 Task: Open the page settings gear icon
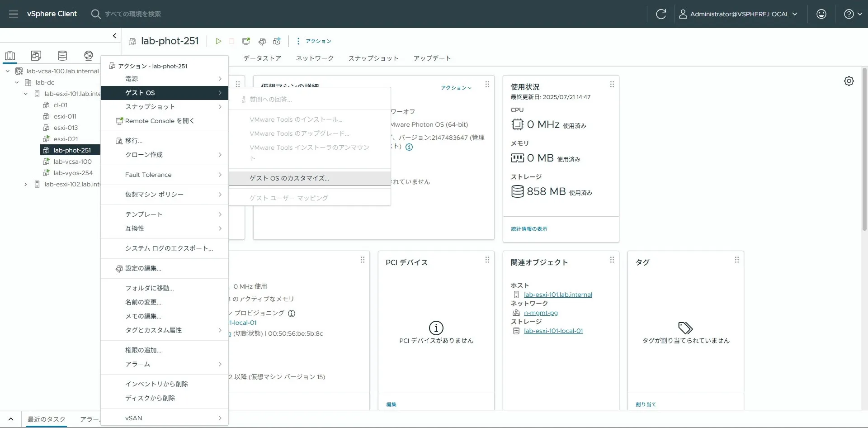tap(849, 81)
